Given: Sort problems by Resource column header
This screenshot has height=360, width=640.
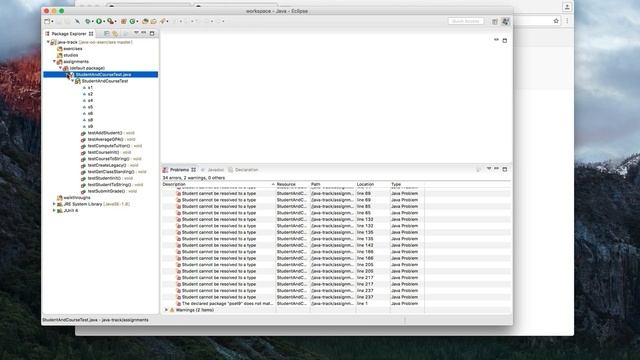Looking at the screenshot, I should (x=293, y=184).
